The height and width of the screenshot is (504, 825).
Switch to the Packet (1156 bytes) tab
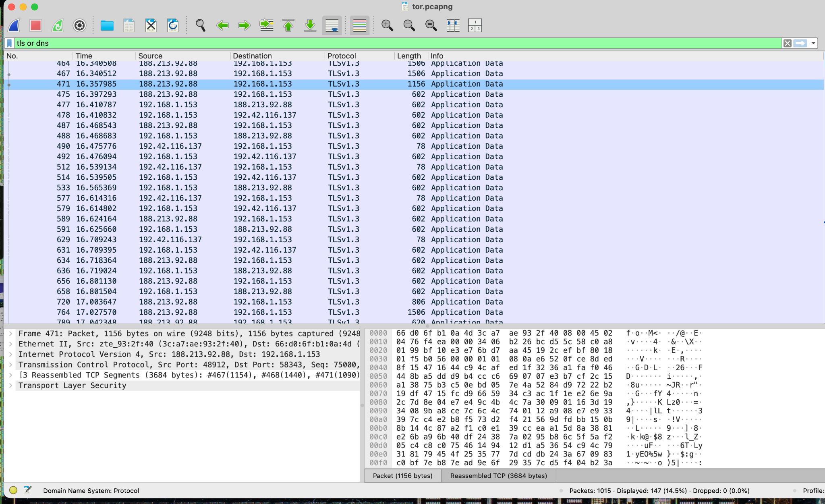tap(402, 476)
